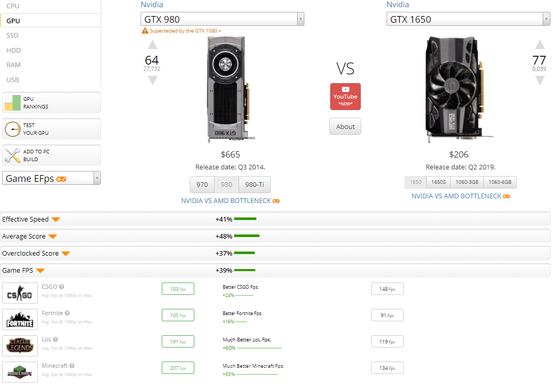Open the YouTube red video button
Viewport: 553px width, 392px height.
pyautogui.click(x=345, y=97)
